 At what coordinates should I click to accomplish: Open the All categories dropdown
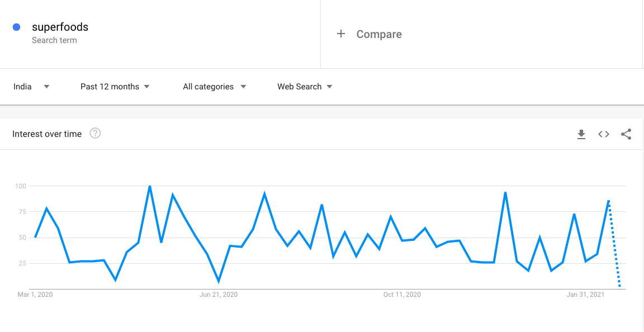coord(215,87)
